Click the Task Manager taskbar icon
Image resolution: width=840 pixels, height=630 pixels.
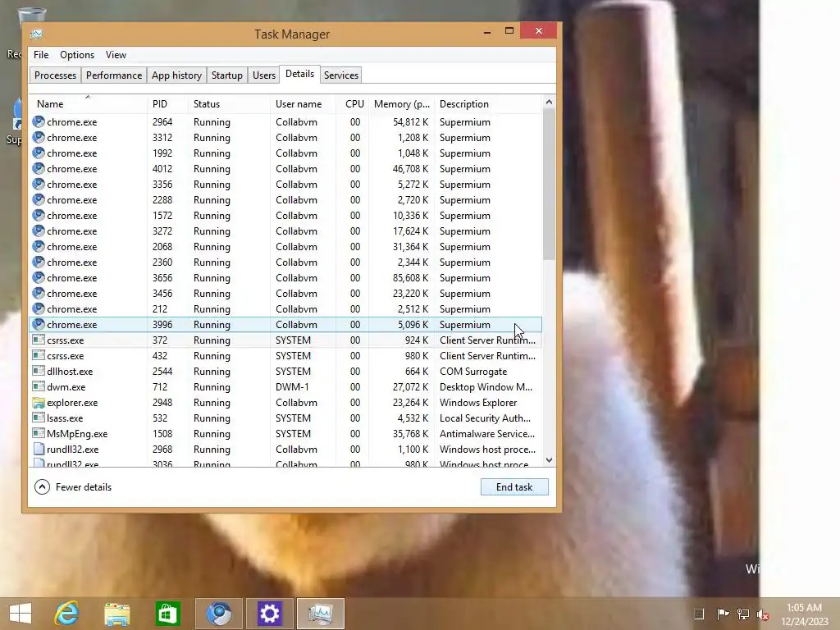point(321,614)
